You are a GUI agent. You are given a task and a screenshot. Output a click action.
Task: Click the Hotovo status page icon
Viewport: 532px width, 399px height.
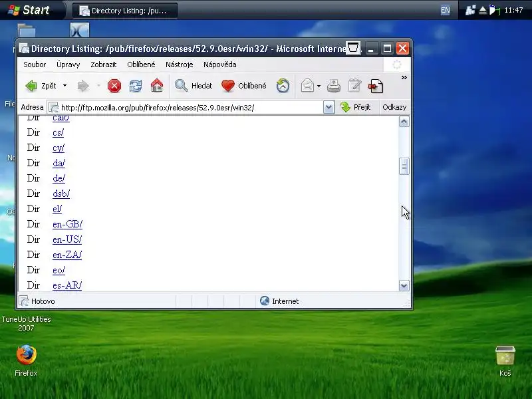click(x=24, y=301)
